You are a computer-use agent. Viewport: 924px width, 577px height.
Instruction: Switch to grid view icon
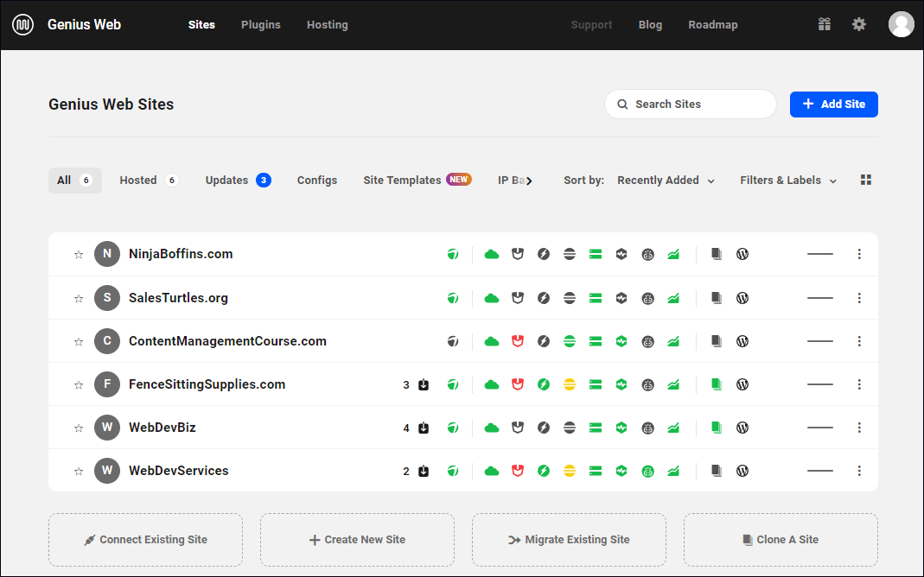866,180
